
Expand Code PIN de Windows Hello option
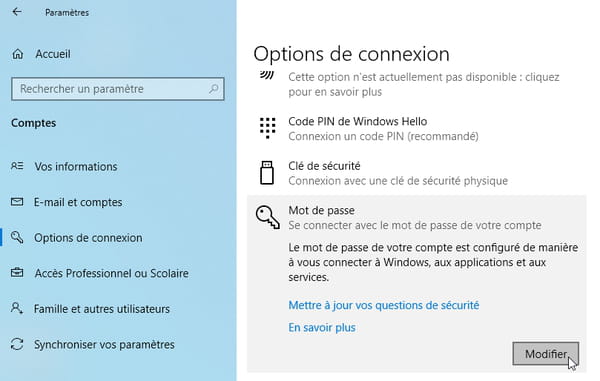click(x=417, y=129)
